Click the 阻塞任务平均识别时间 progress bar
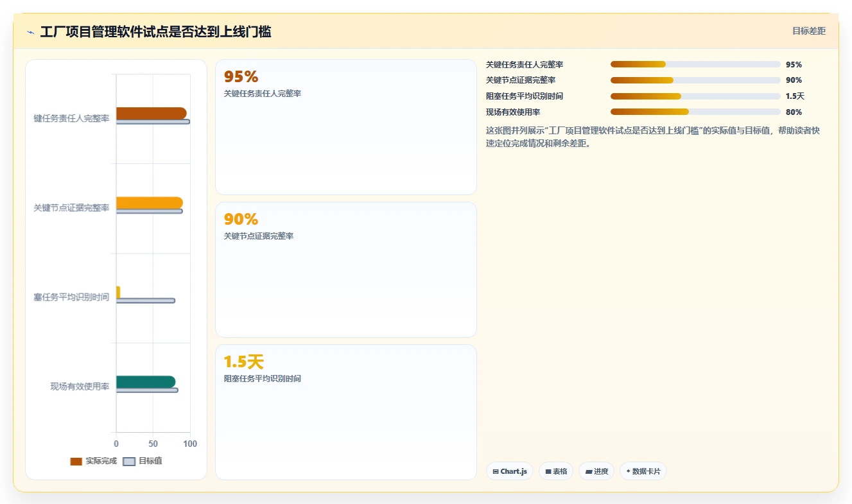The width and height of the screenshot is (852, 504). point(695,96)
